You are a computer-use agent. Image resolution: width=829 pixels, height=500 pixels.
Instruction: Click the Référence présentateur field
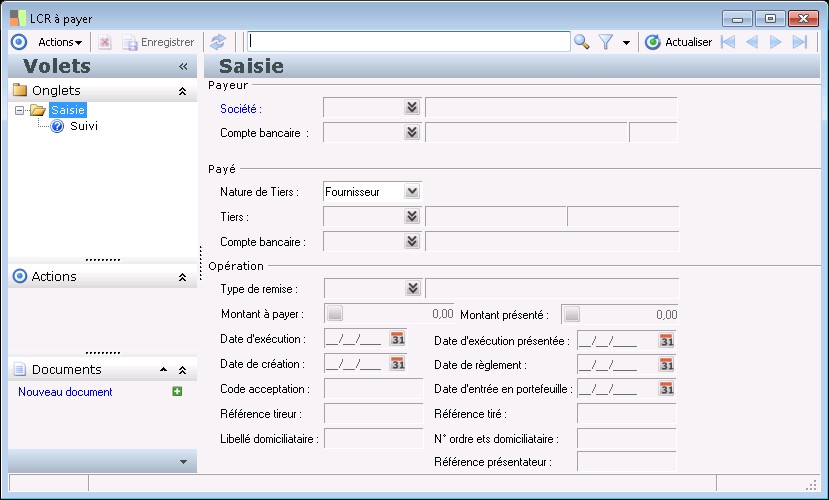tap(627, 461)
